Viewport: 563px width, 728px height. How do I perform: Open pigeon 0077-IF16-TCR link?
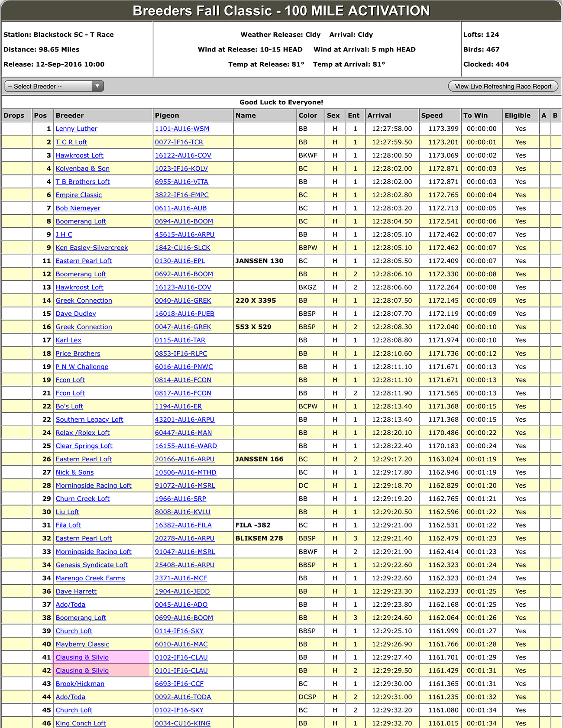point(179,142)
